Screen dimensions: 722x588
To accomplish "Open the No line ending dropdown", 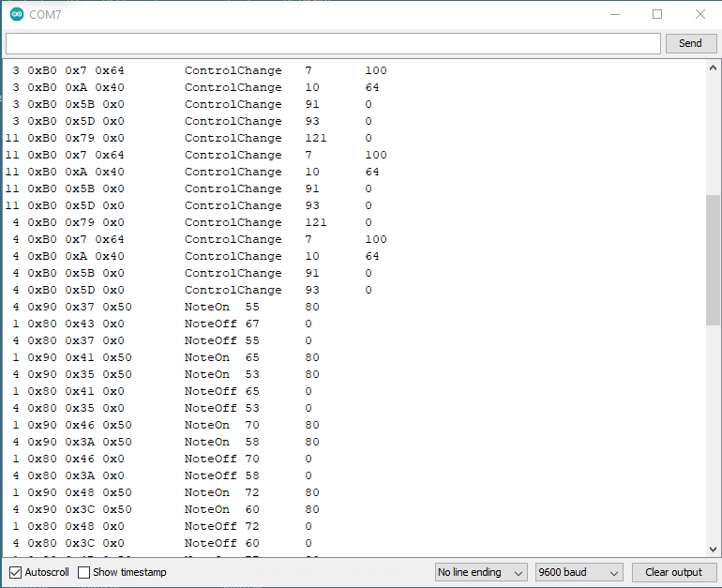I will click(481, 572).
